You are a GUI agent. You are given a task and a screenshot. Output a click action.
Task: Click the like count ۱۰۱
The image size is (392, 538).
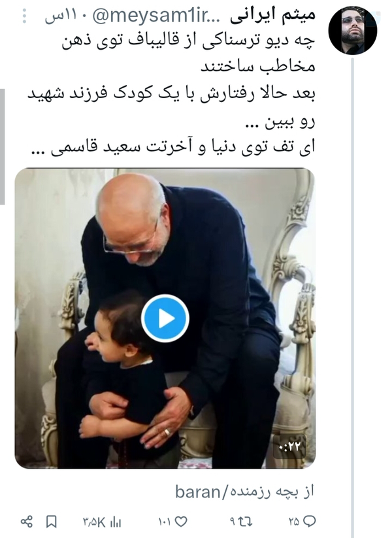click(x=165, y=522)
